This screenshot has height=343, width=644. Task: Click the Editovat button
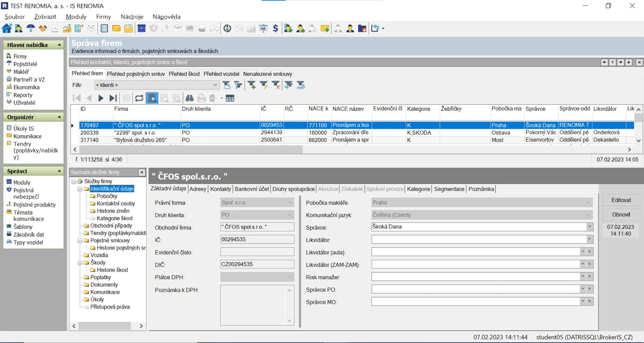(621, 200)
